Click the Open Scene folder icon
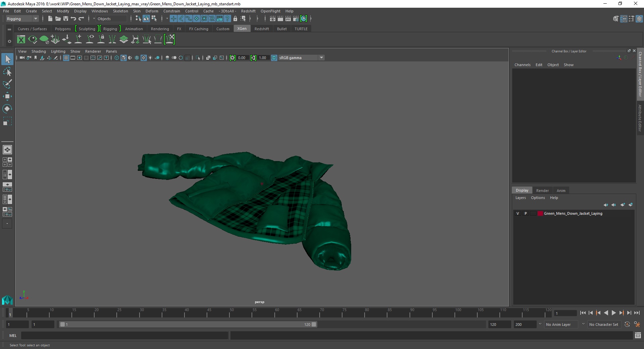 tap(58, 19)
